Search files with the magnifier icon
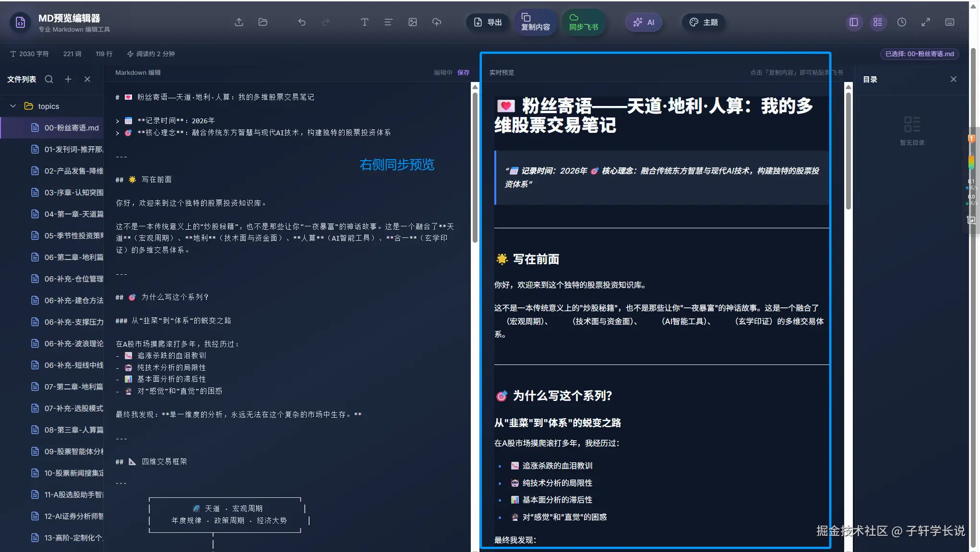 point(49,79)
